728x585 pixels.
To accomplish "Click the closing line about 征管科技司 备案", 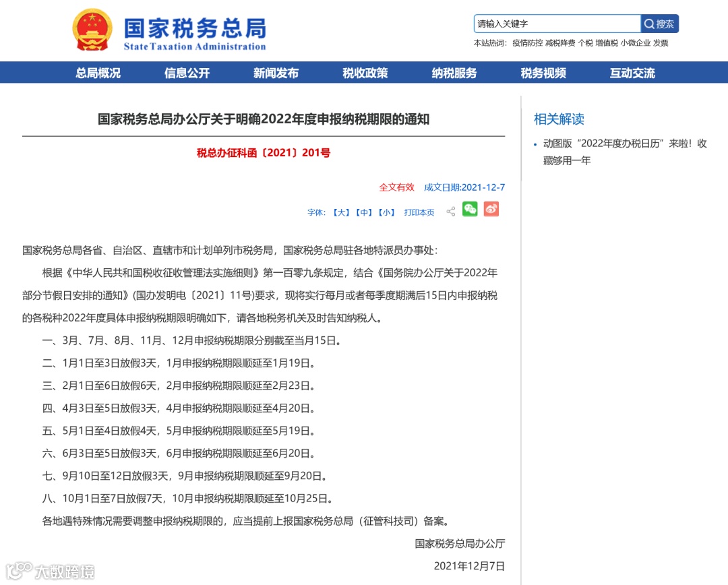I will pyautogui.click(x=246, y=522).
